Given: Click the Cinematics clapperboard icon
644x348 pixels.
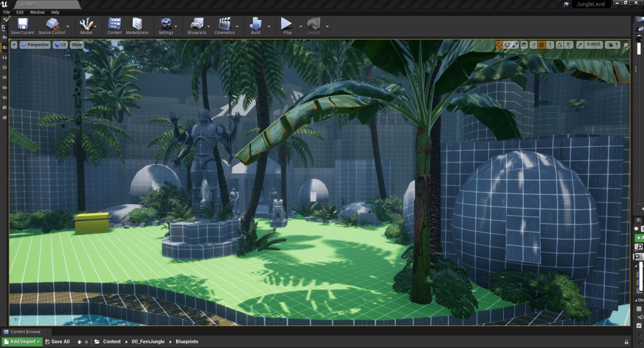Looking at the screenshot, I should 225,24.
